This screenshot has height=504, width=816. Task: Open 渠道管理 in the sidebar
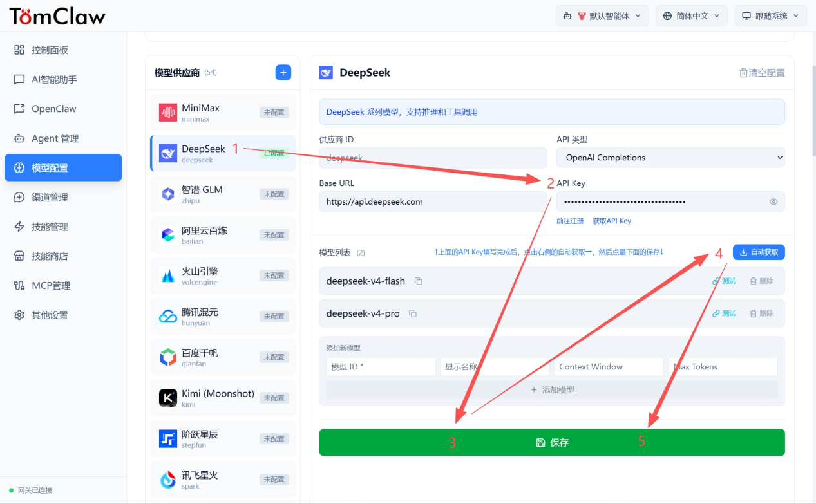[63, 198]
